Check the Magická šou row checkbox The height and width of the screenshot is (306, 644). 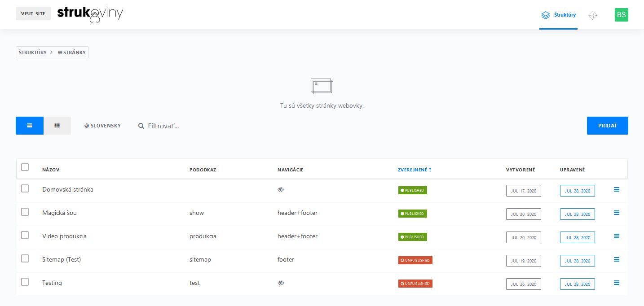pos(25,212)
